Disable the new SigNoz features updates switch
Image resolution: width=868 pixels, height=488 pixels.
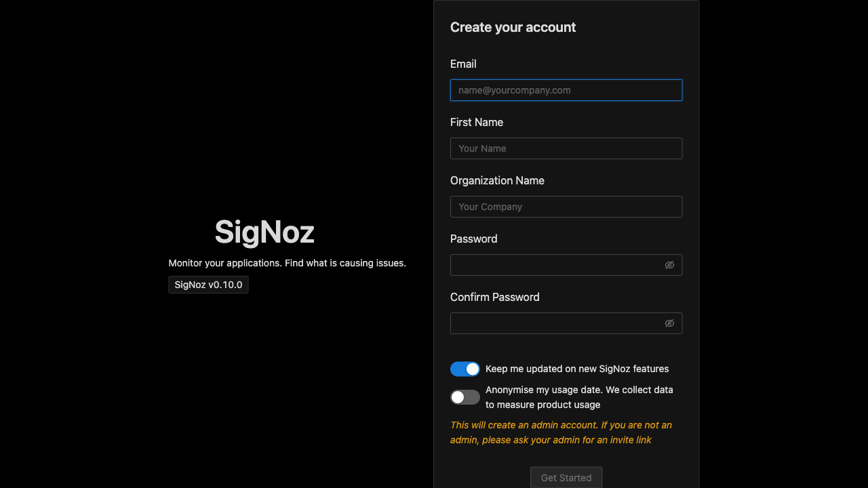tap(465, 369)
